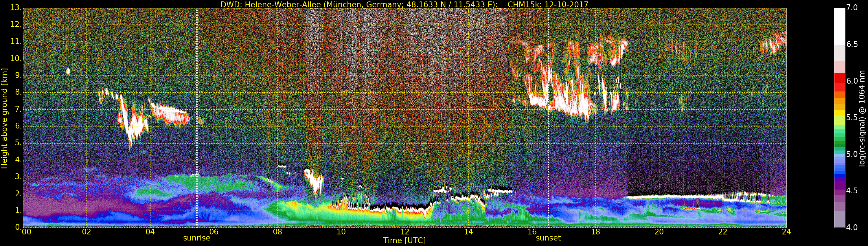
Task: Click the time axis tick label 18
Action: coord(596,232)
